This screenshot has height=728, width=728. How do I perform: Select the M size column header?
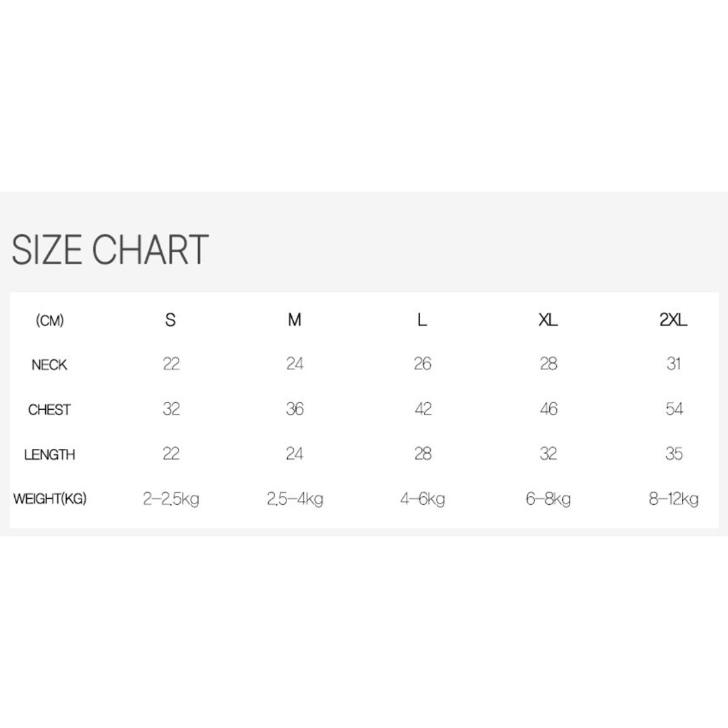pyautogui.click(x=295, y=320)
